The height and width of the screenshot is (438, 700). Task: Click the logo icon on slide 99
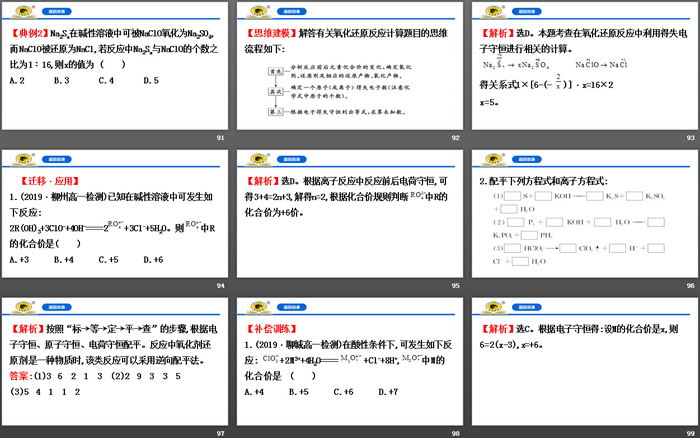(494, 307)
